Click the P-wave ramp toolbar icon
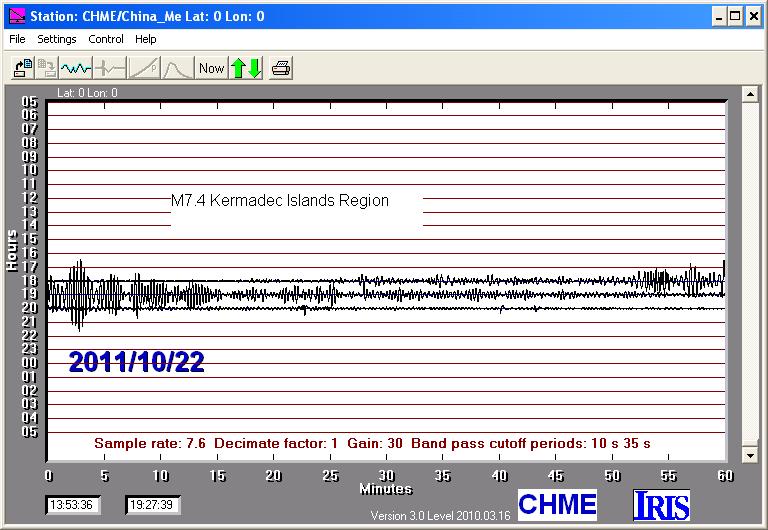Viewport: 768px width, 530px height. 144,68
